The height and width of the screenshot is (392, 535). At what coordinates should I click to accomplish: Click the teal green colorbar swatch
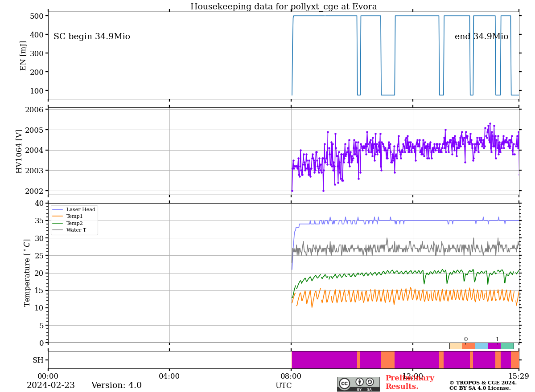coord(507,346)
